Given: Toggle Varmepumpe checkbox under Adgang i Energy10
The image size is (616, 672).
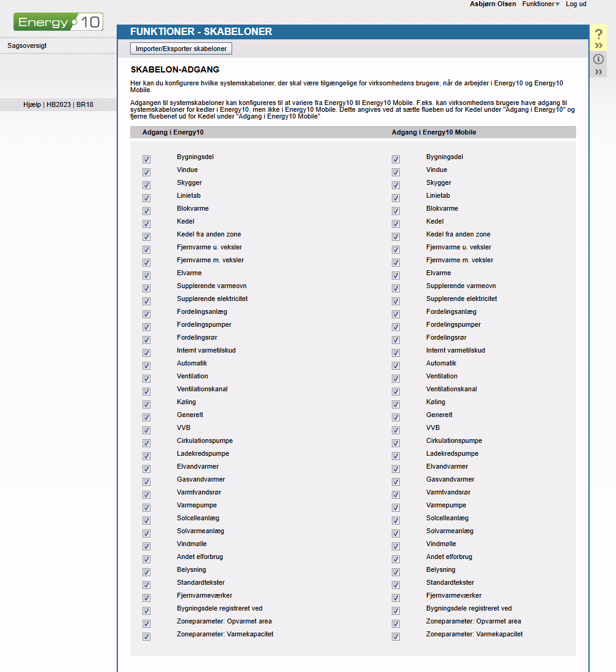Looking at the screenshot, I should tap(146, 507).
